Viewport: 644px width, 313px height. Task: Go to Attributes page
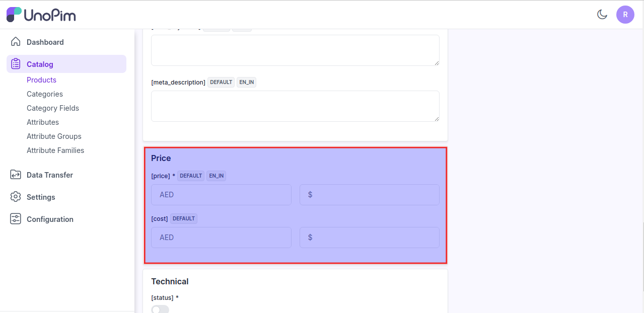(43, 122)
